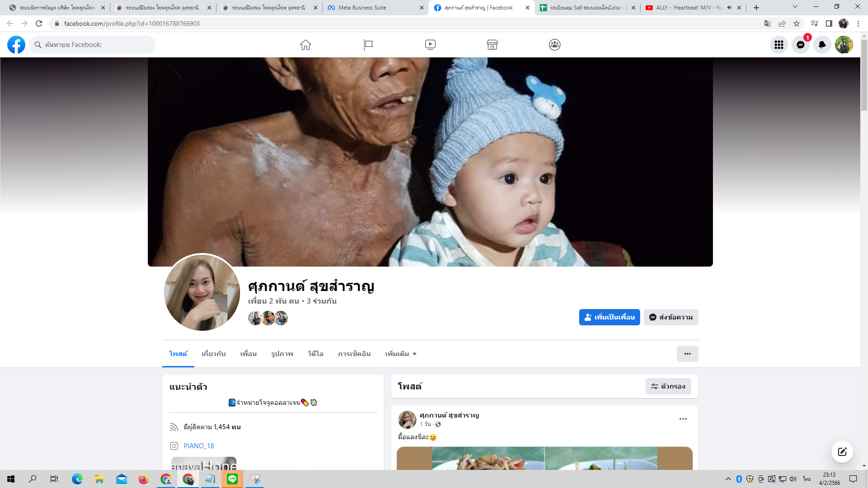This screenshot has height=488, width=868.
Task: Open the PIANO_18 Instagram link
Action: (199, 446)
